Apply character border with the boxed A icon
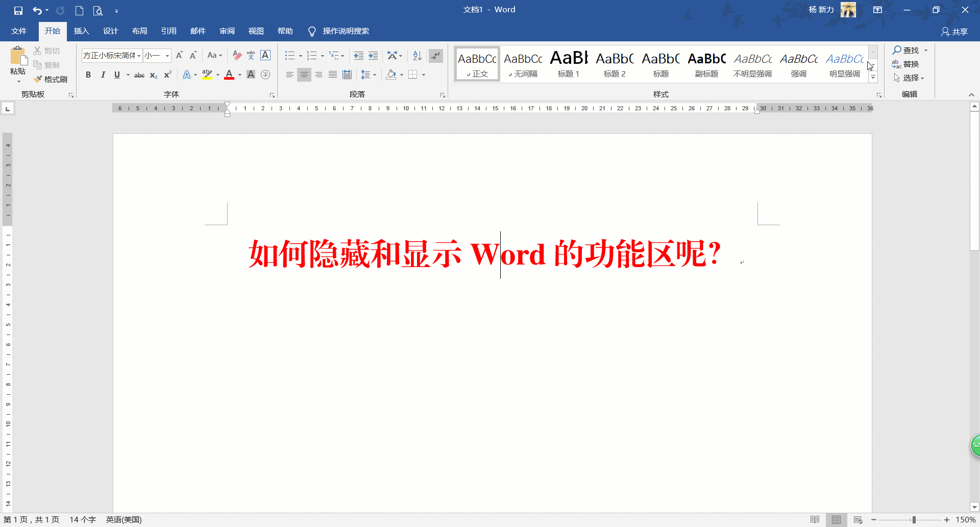This screenshot has height=527, width=980. point(265,55)
